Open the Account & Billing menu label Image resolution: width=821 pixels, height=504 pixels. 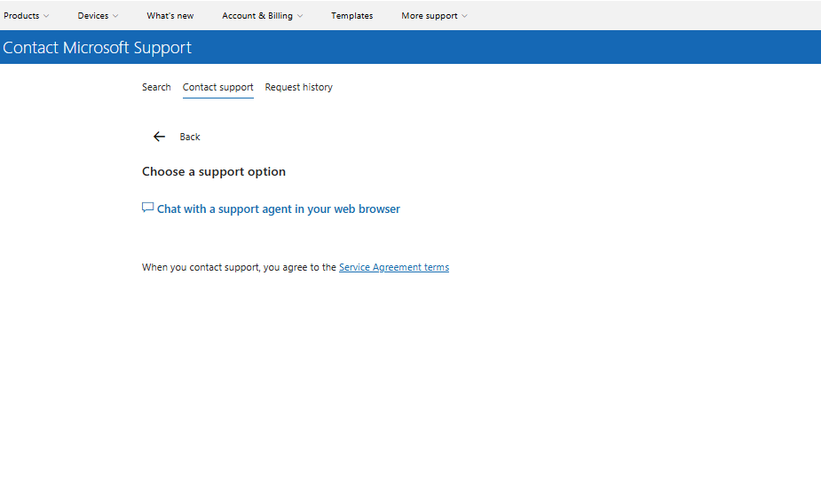257,16
